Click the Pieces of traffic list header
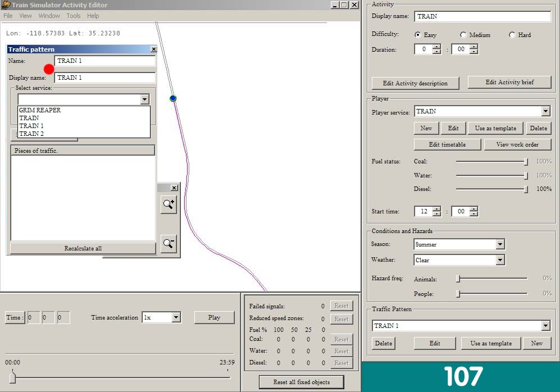This screenshot has height=392, width=560. tap(83, 151)
